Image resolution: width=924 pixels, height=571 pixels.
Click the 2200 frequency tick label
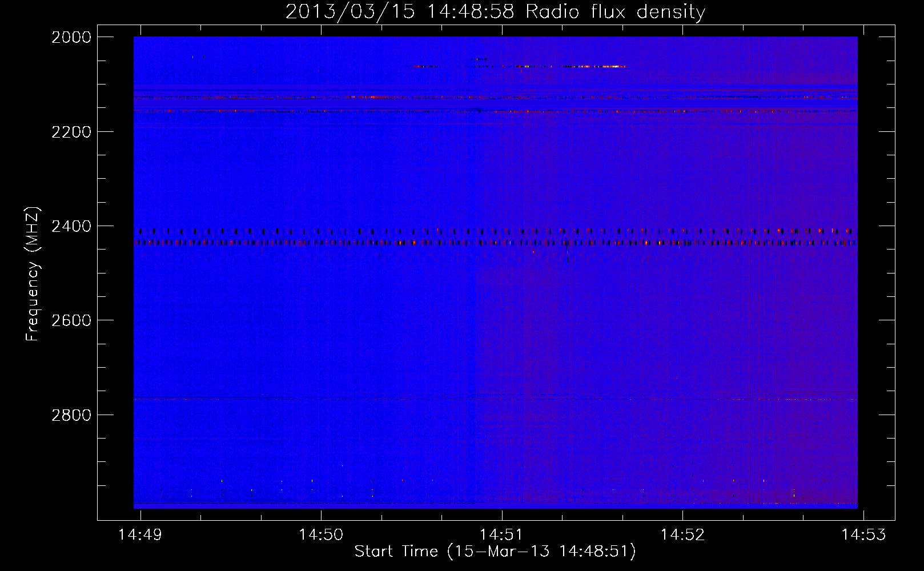tap(71, 132)
